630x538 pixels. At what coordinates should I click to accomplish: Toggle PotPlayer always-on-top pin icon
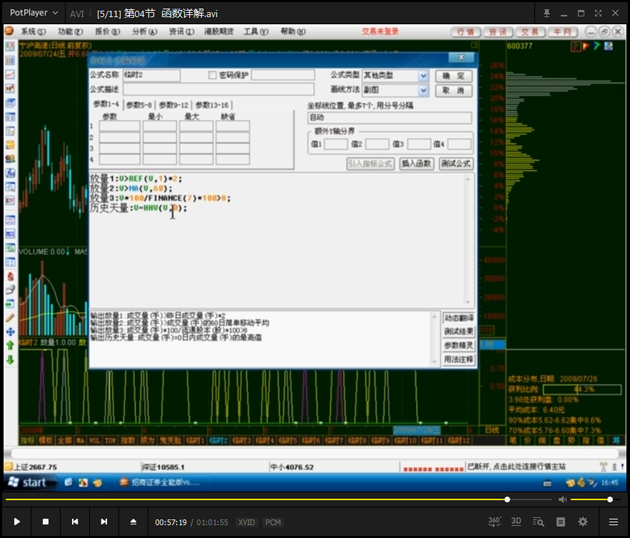pos(546,13)
